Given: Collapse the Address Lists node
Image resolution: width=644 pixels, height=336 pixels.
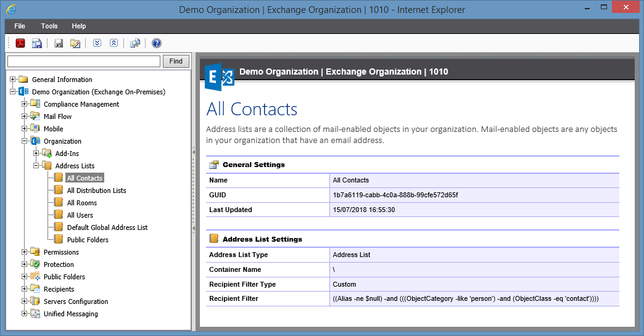Looking at the screenshot, I should [36, 165].
